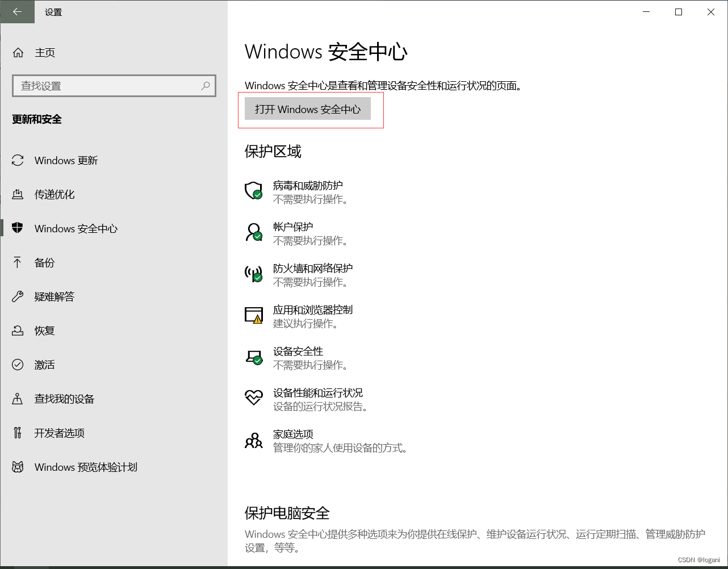Click the back arrow in the title bar
This screenshot has width=728, height=569.
[17, 11]
